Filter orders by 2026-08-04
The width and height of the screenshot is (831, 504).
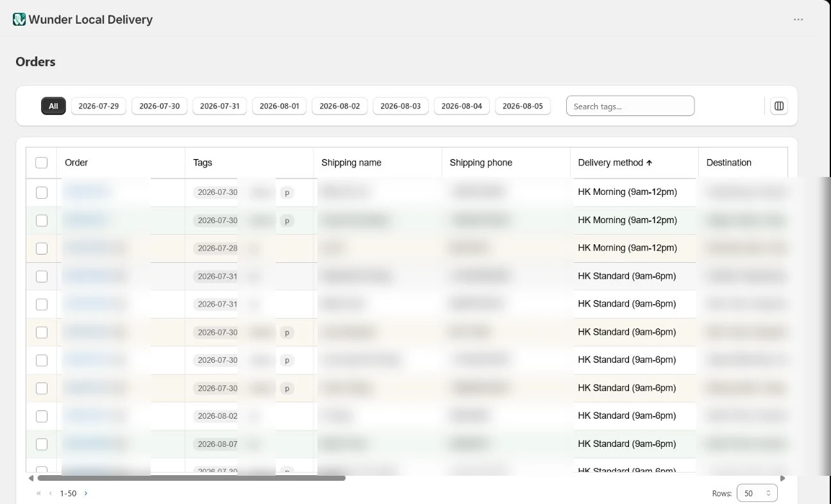(462, 106)
